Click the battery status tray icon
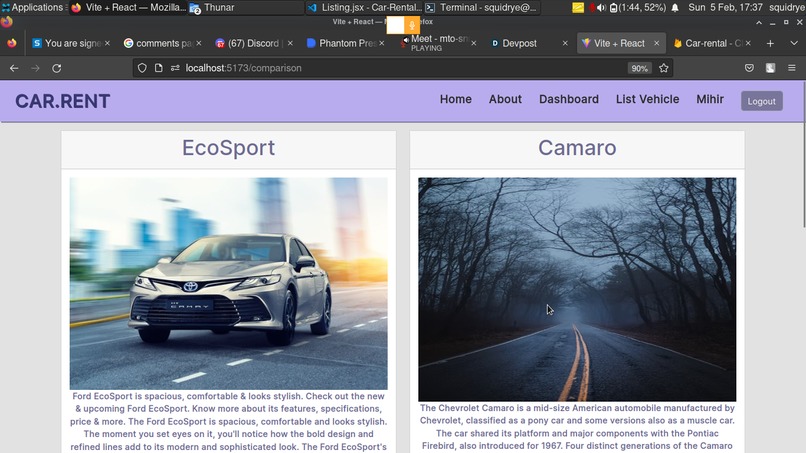 [637, 8]
